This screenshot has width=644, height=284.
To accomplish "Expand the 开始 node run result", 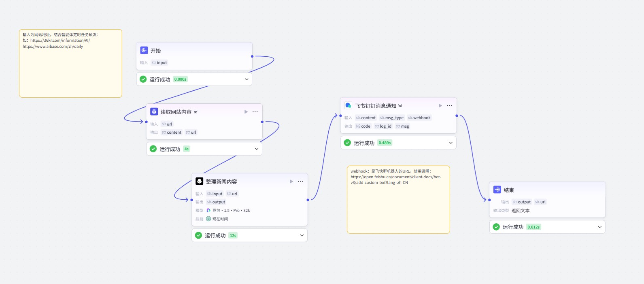I will click(x=247, y=79).
